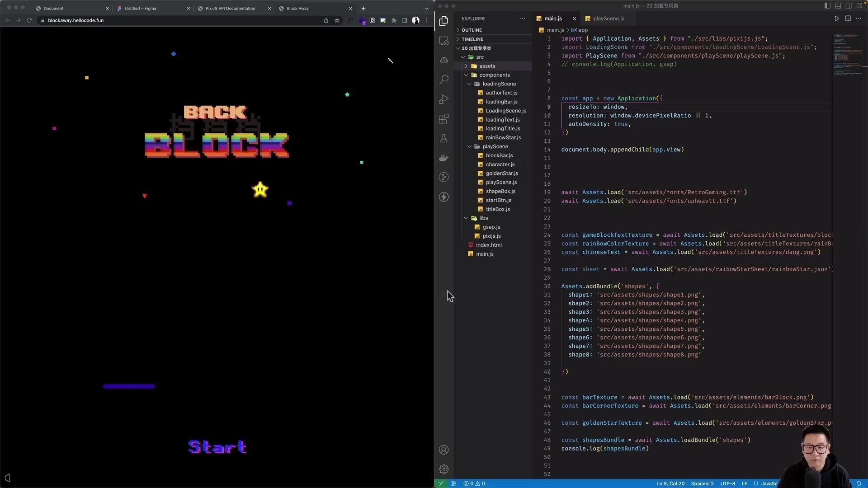868x488 pixels.
Task: Click the Accounts icon above settings
Action: pyautogui.click(x=444, y=450)
